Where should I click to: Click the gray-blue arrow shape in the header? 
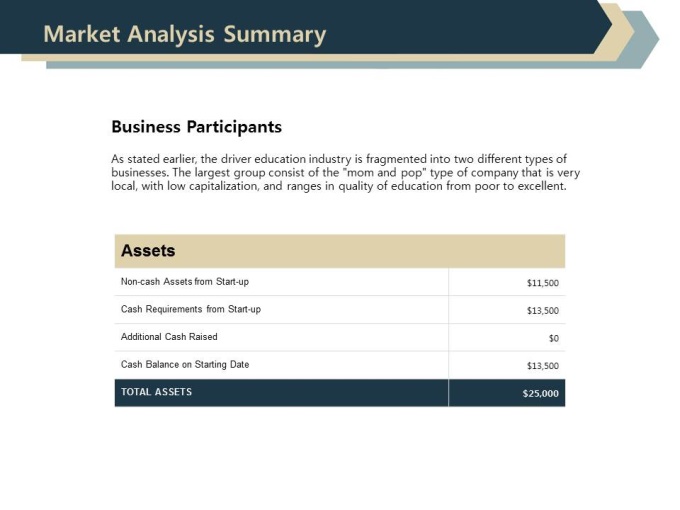click(646, 40)
